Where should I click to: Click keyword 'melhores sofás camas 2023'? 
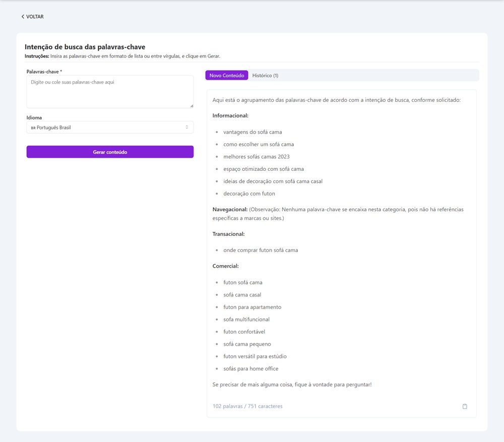click(257, 157)
